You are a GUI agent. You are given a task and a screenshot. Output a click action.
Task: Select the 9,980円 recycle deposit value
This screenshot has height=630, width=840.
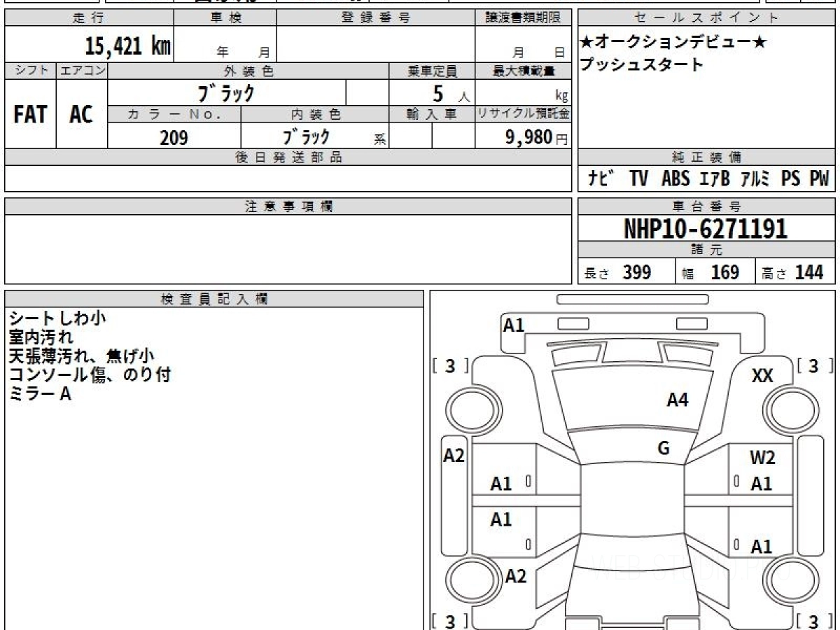pos(537,137)
